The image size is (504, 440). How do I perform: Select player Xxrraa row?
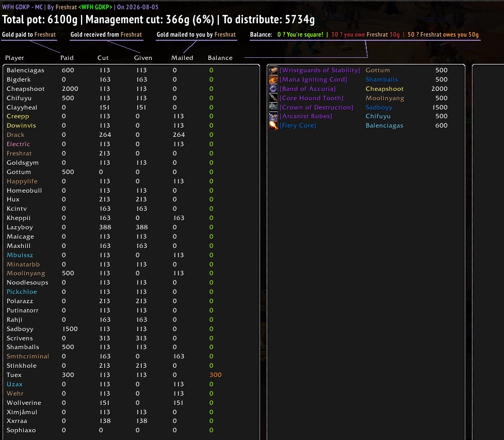[x=131, y=421]
